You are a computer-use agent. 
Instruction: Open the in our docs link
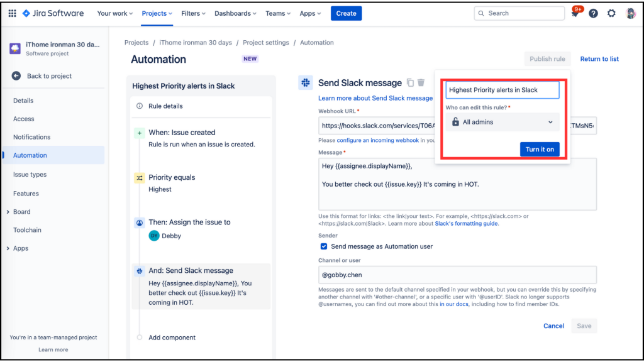pyautogui.click(x=454, y=304)
